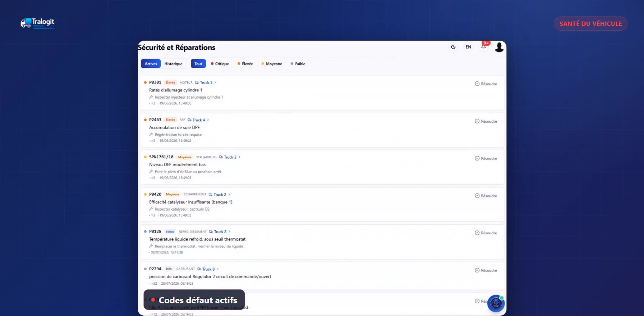Resolve fault code P2463
Image resolution: width=644 pixels, height=316 pixels.
(486, 121)
